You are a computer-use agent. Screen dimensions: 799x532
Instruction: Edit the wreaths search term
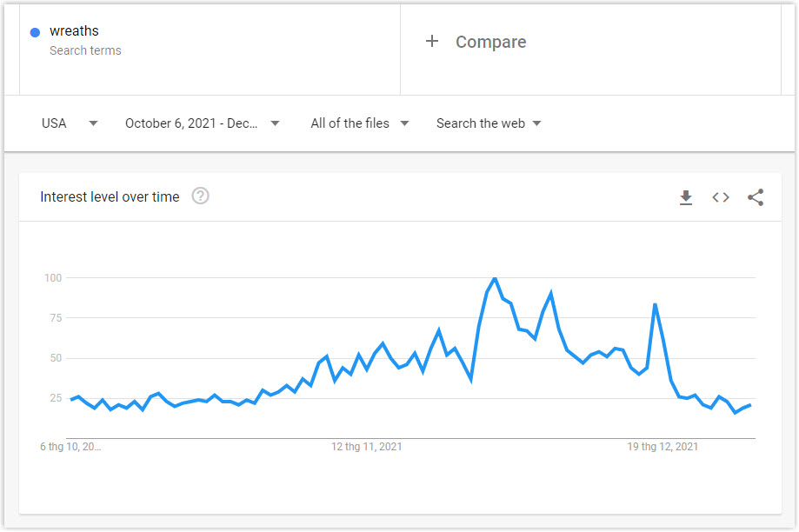point(75,31)
